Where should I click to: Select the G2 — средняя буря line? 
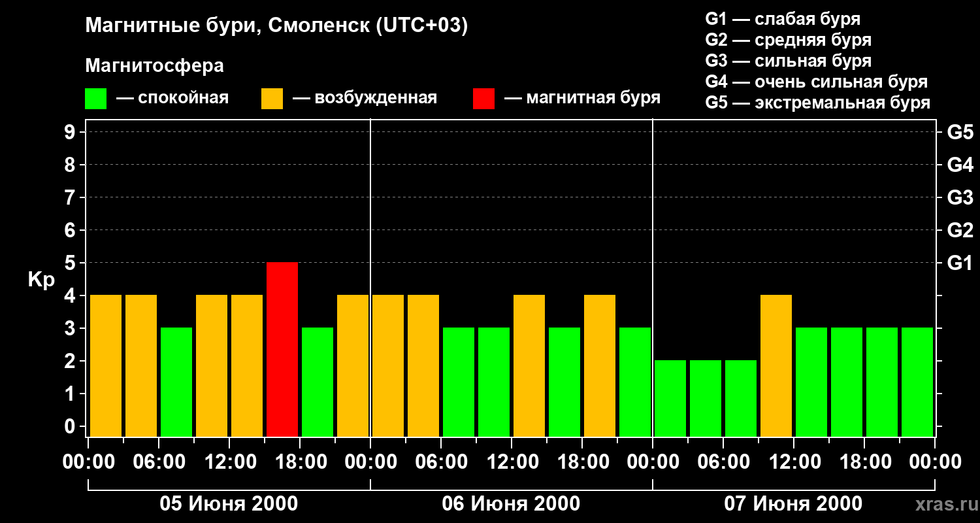pyautogui.click(x=789, y=40)
